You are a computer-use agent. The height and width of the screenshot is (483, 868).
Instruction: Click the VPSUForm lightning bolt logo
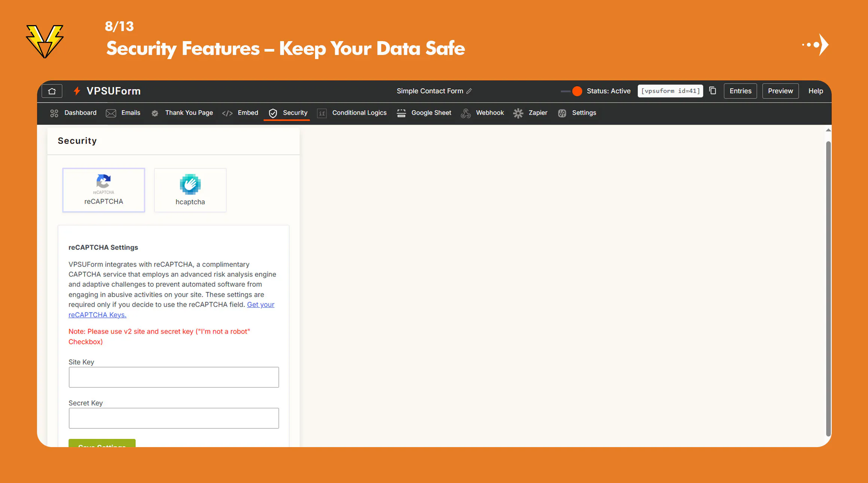click(77, 91)
